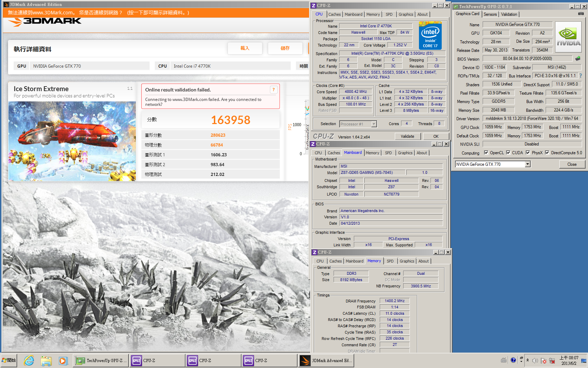Screen dimensions: 588x368
Task: Open Caches tab in CPU-Z window showing Processor
Action: [334, 14]
